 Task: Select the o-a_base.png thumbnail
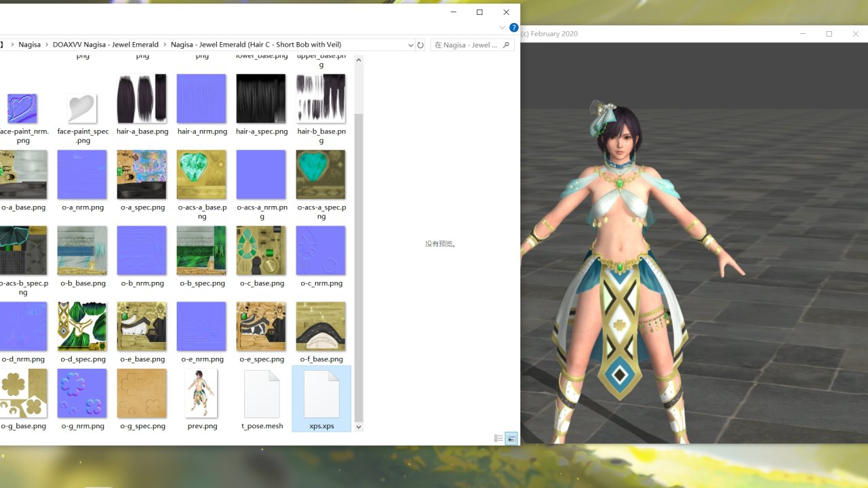[22, 174]
